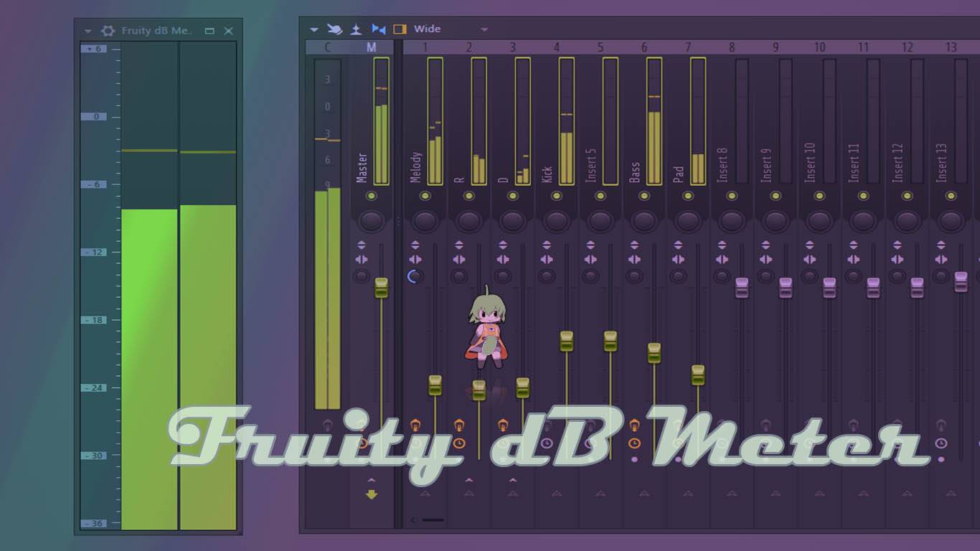Mute the Melody track with its green switch
This screenshot has width=980, height=551.
(x=425, y=196)
